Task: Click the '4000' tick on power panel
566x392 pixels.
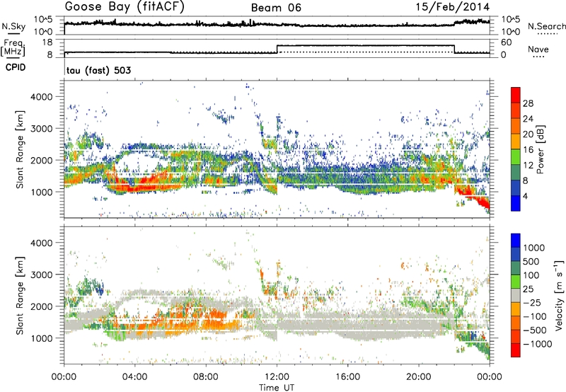Action: coord(42,97)
